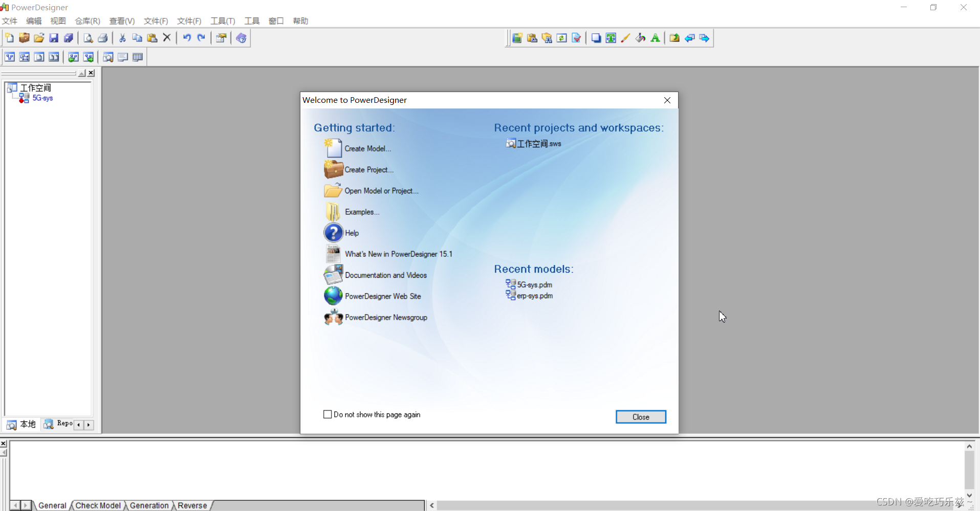Click the Print toolbar icon
Viewport: 980px width, 511px height.
pyautogui.click(x=103, y=38)
